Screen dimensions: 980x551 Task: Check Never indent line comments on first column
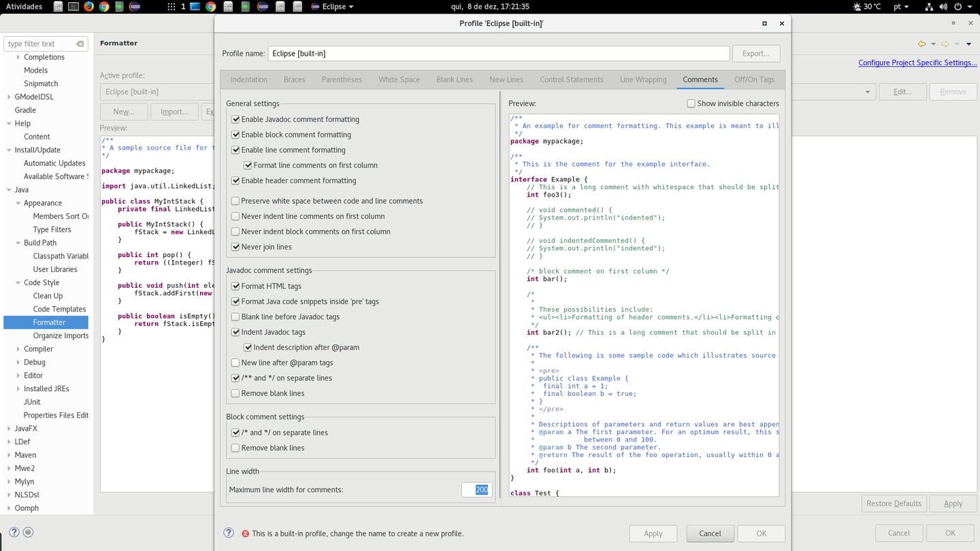click(235, 216)
